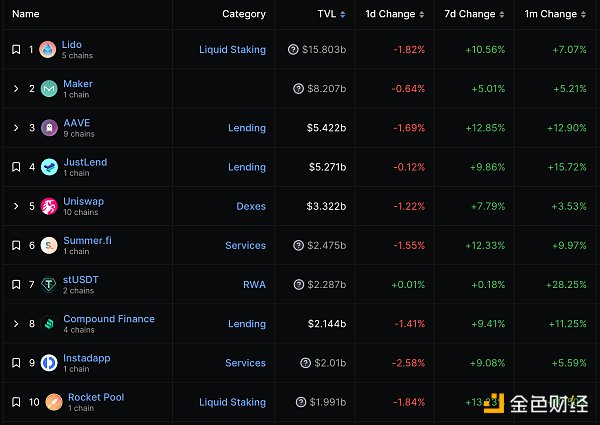Click the Lido protocol logo icon

click(x=47, y=50)
